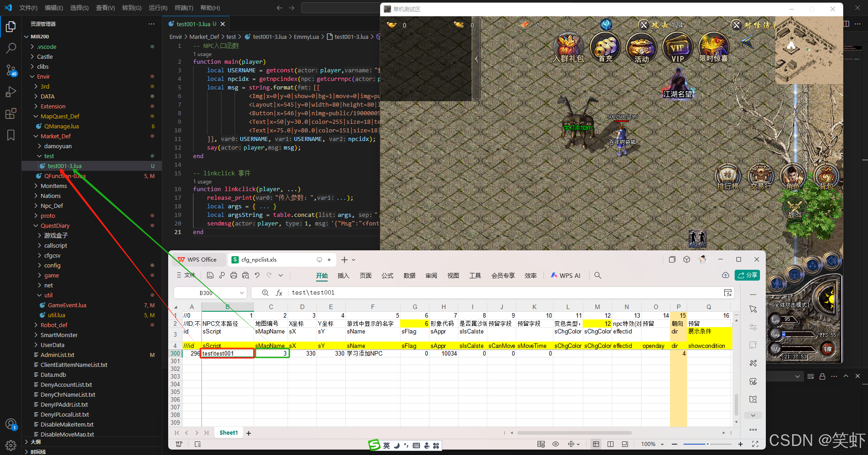Viewport: 868px width, 455px height.
Task: Open the VS Code Accounts menu
Action: coord(11,424)
